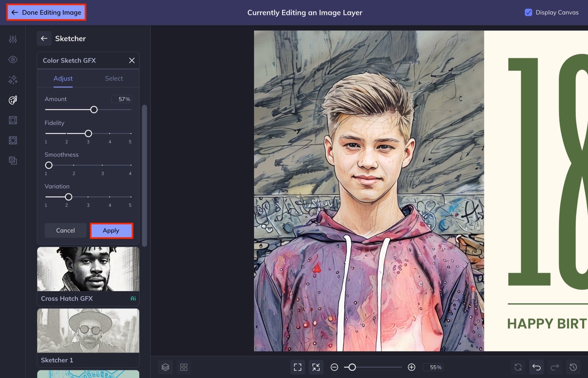Disable the Display Canvas checkbox
The width and height of the screenshot is (588, 378).
click(528, 12)
